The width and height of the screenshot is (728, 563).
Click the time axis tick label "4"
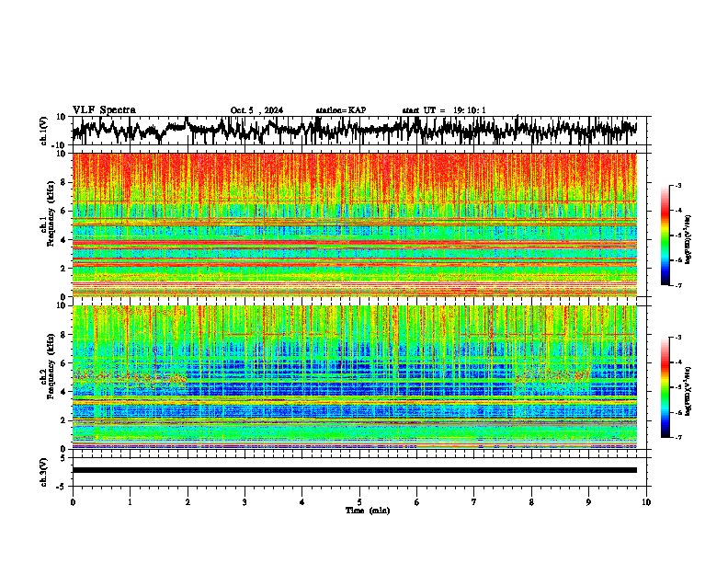point(302,502)
